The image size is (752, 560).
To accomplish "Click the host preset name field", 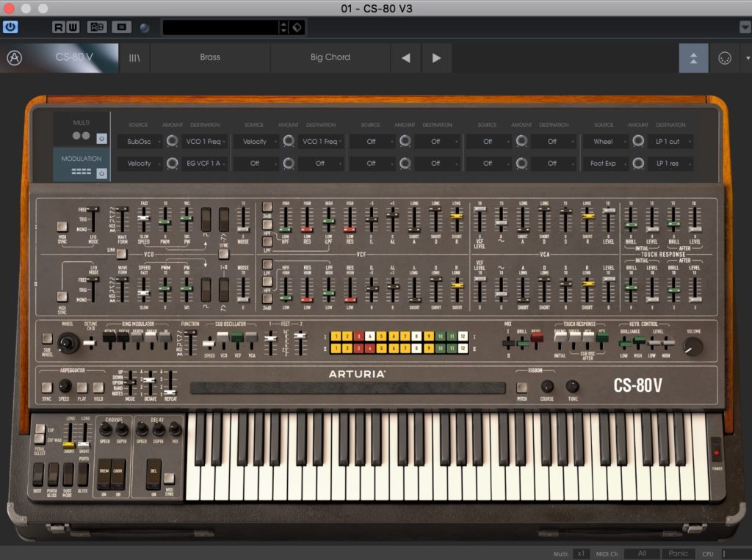I will coord(220,27).
